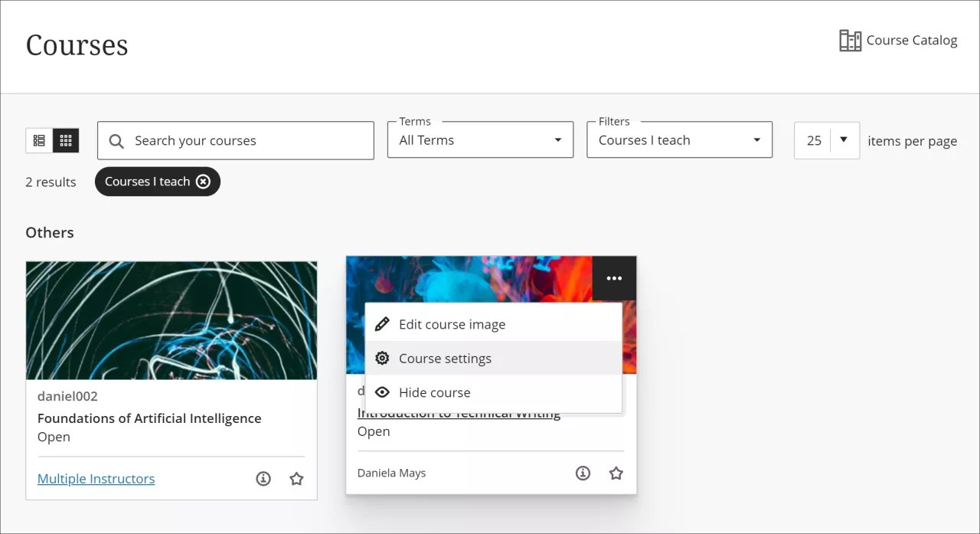Viewport: 980px width, 534px height.
Task: Open the Course Catalog
Action: pyautogui.click(x=898, y=41)
